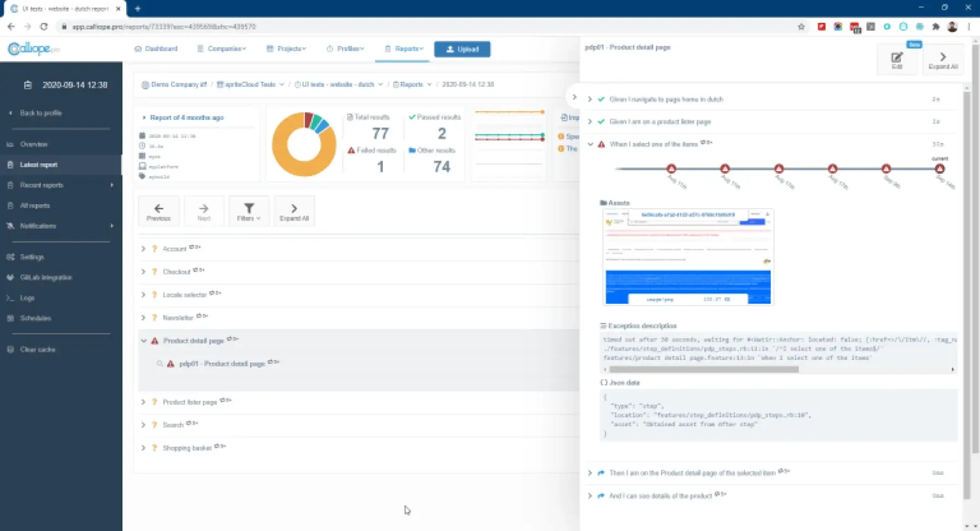The image size is (980, 531).
Task: Open the Filters tool
Action: coord(248,211)
